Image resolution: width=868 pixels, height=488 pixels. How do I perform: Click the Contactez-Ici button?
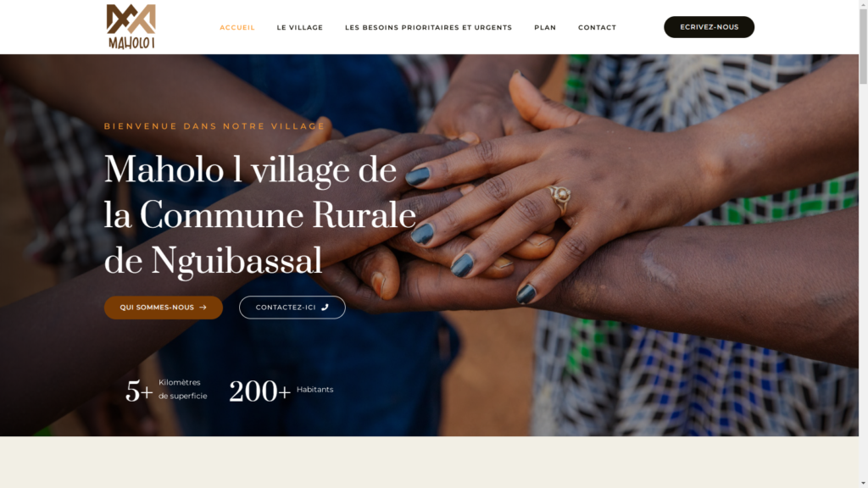coord(292,307)
